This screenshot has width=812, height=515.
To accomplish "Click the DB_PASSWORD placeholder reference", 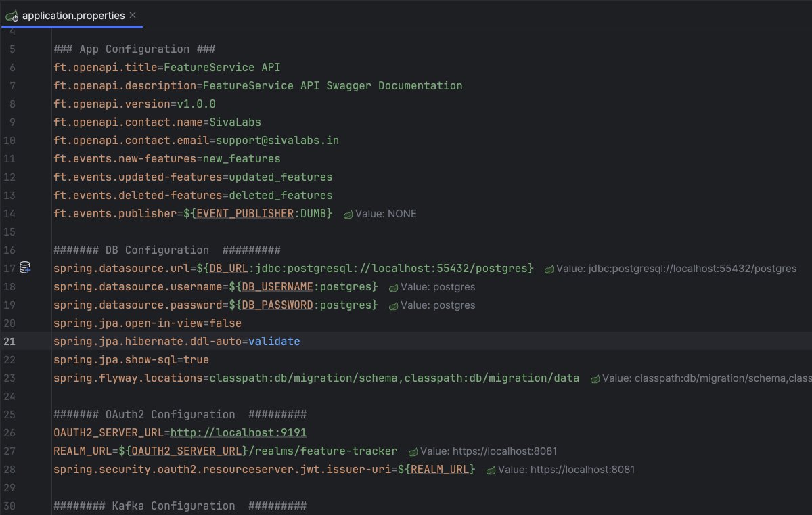I will (x=279, y=305).
